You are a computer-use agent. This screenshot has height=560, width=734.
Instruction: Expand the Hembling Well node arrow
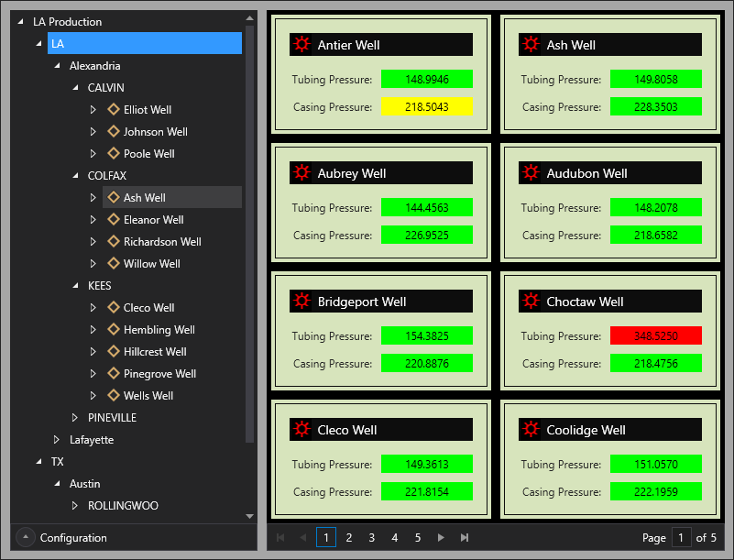(93, 329)
